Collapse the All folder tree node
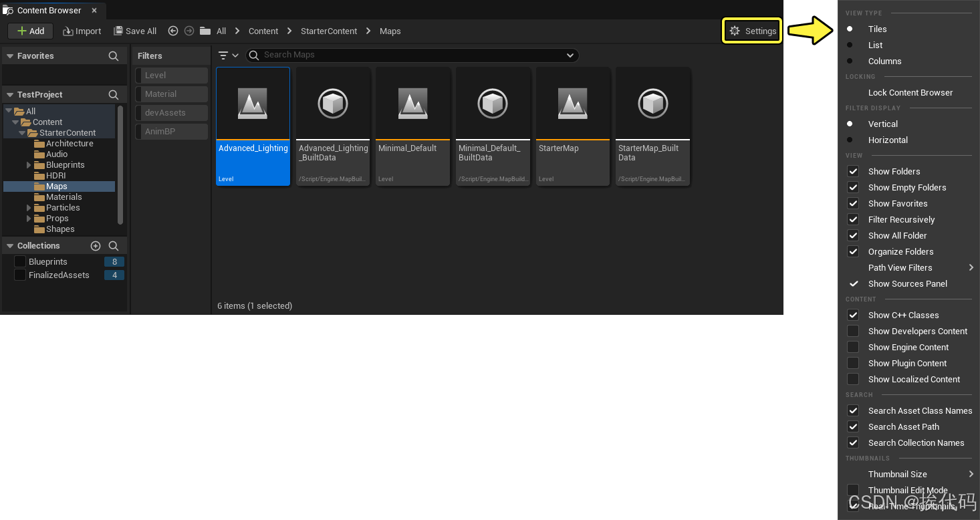The image size is (980, 520). [9, 112]
